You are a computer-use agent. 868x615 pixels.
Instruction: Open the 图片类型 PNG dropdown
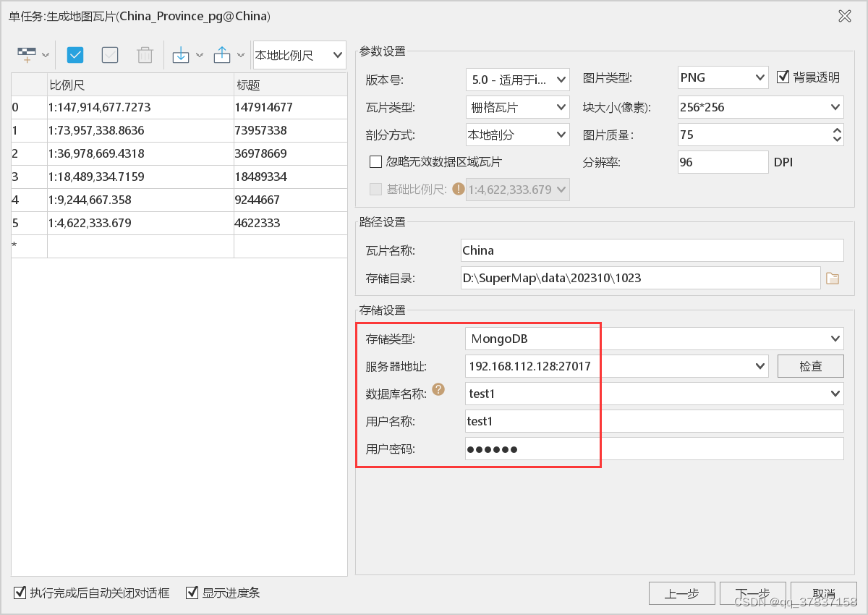tap(723, 77)
